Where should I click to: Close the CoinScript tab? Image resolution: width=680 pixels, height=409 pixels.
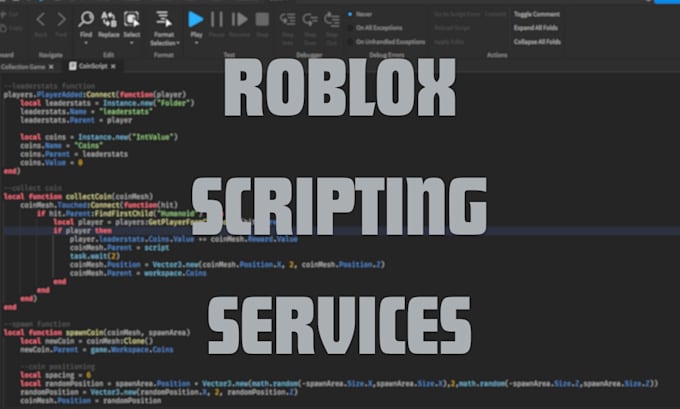113,66
